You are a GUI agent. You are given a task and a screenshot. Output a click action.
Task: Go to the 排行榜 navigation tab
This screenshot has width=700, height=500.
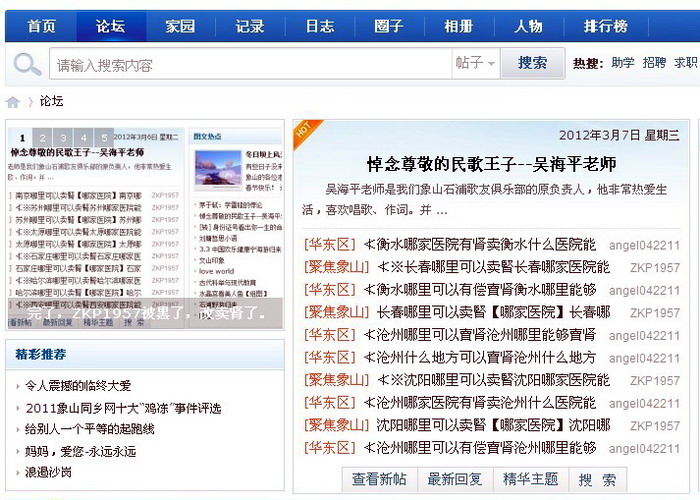coord(605,26)
